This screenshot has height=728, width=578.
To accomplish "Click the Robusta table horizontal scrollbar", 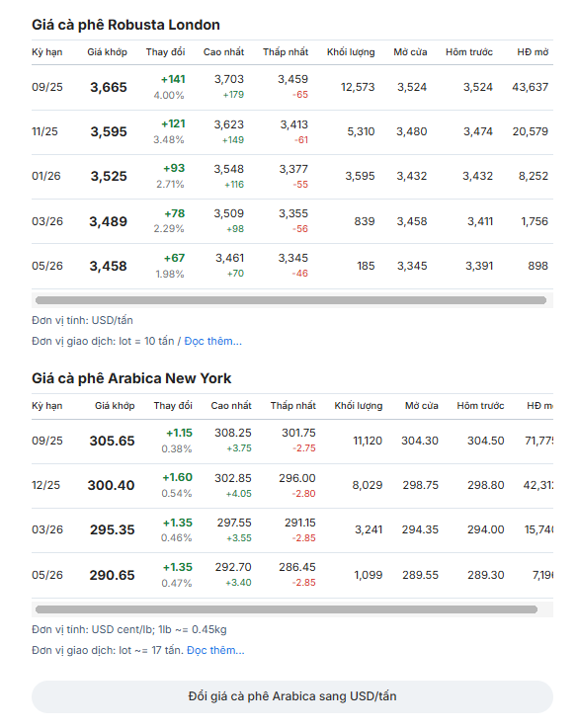I will [x=290, y=300].
